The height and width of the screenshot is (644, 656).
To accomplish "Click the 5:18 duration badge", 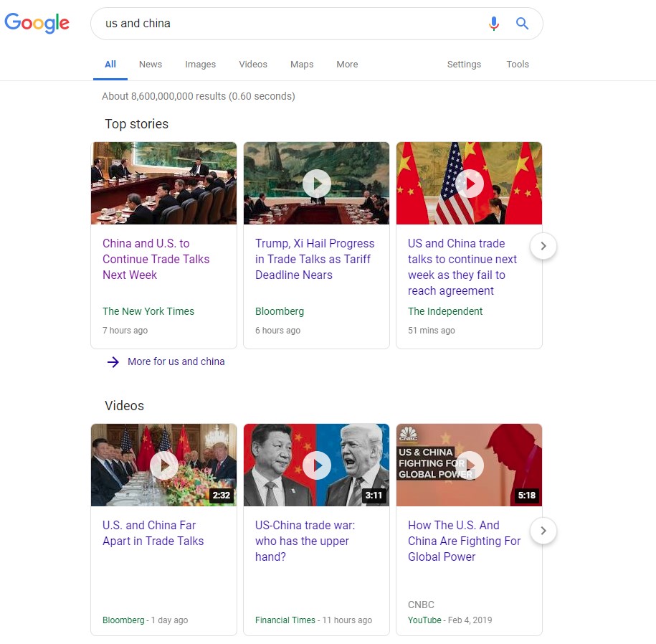I will [x=527, y=496].
